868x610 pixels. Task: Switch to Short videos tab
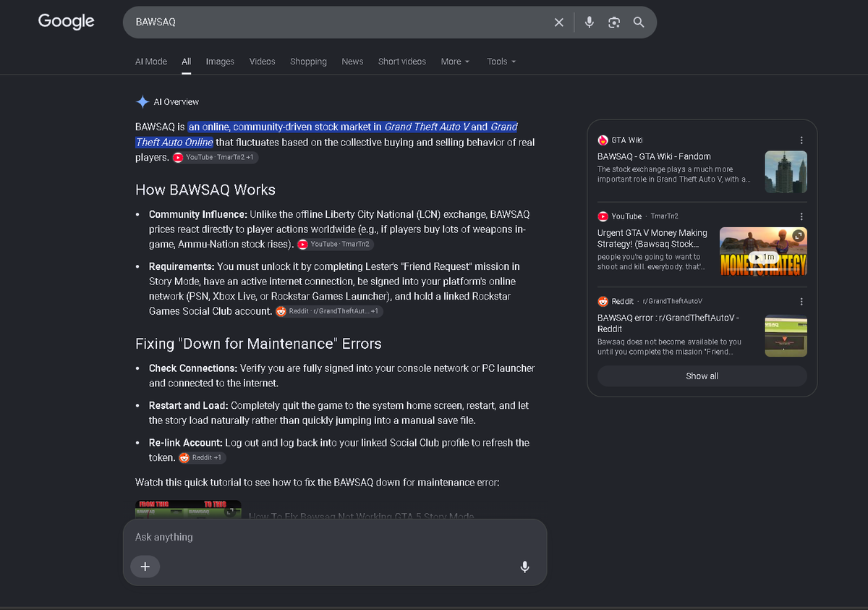(x=402, y=62)
